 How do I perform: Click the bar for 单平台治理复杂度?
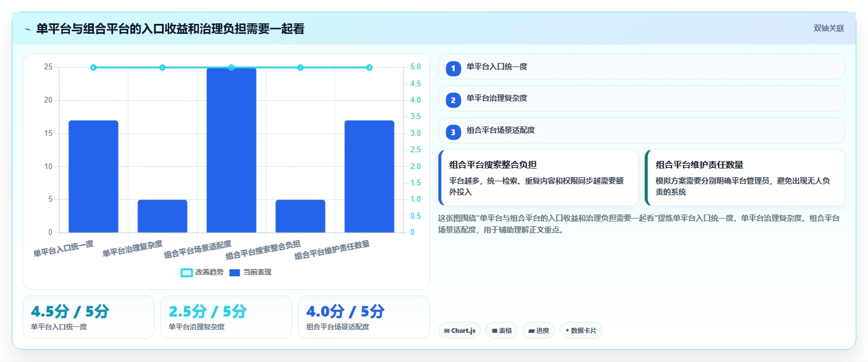(x=162, y=216)
